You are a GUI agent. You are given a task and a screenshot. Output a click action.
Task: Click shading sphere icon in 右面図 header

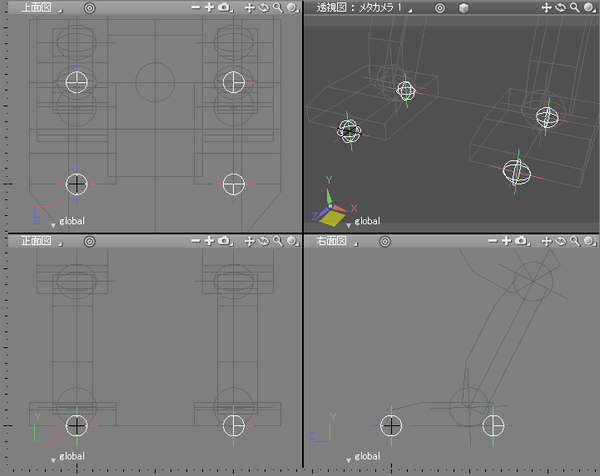point(590,241)
